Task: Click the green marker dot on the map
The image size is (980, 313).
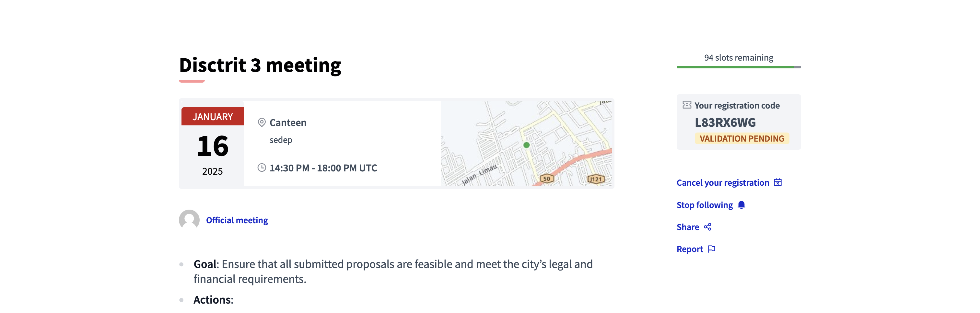Action: tap(527, 145)
